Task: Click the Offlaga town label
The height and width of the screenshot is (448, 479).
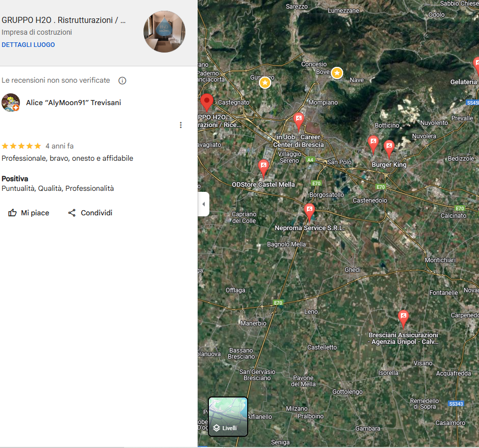Action: click(x=235, y=290)
